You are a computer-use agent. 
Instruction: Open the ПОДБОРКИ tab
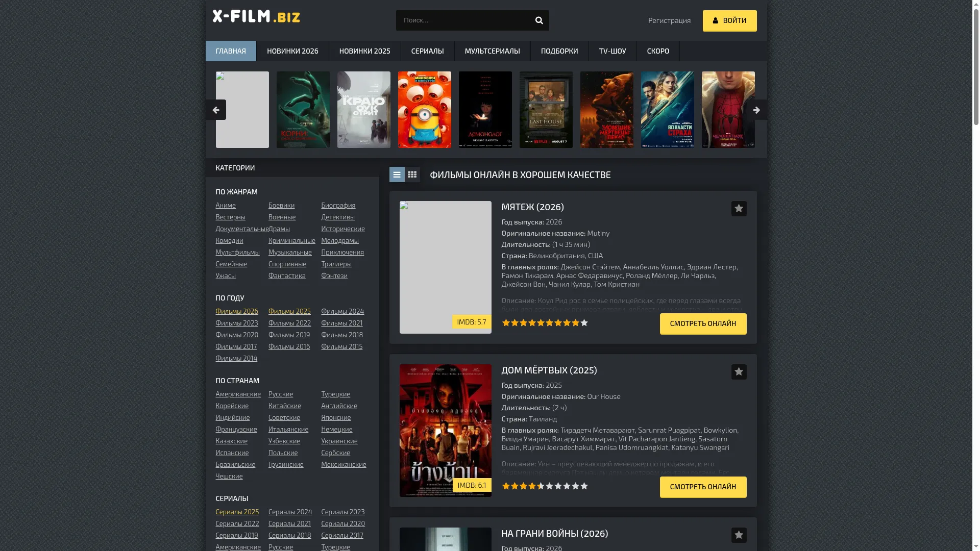point(559,51)
